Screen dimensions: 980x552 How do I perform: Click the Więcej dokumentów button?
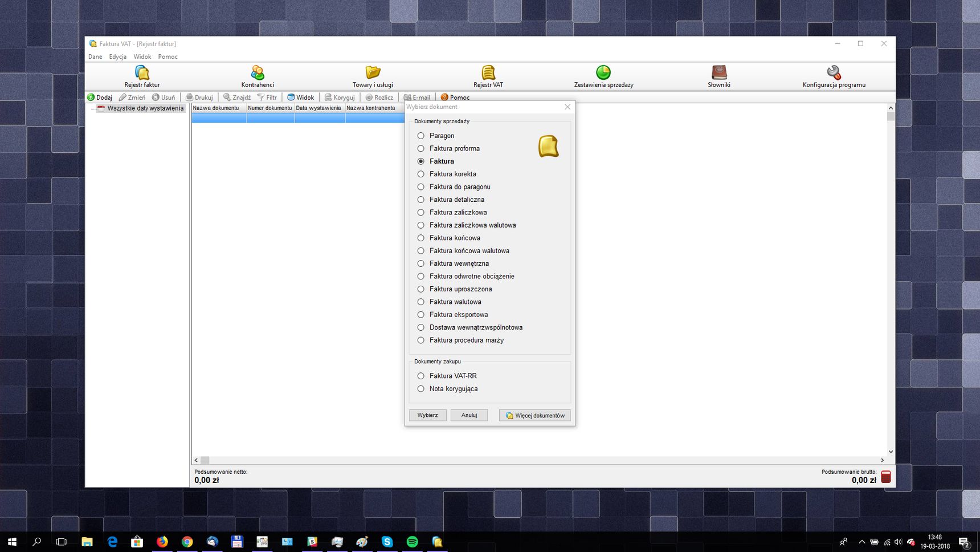534,415
